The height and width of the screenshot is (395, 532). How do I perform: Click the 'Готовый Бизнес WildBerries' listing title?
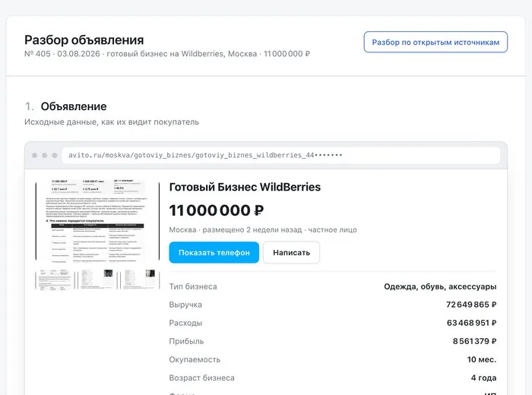coord(245,187)
